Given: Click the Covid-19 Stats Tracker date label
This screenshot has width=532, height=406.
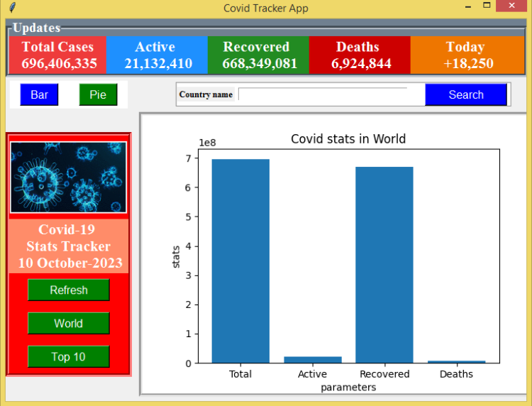Looking at the screenshot, I should (x=69, y=246).
